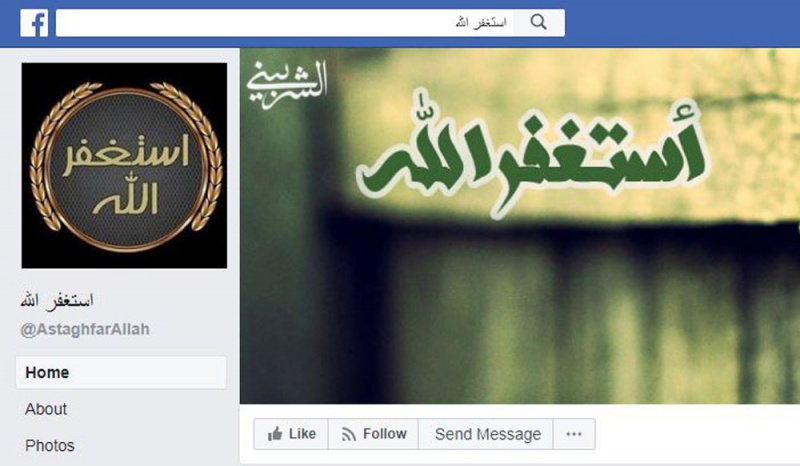Open the Photos section
This screenshot has height=466, width=800.
pos(50,446)
